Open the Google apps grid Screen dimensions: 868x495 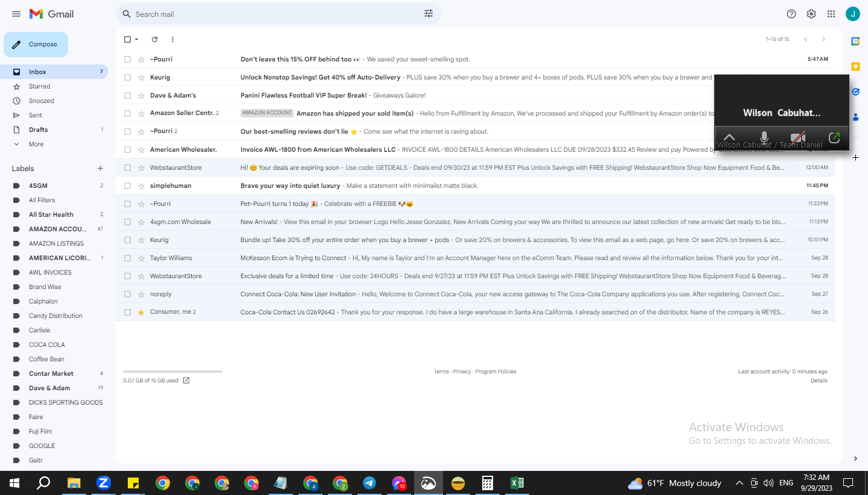[x=831, y=14]
